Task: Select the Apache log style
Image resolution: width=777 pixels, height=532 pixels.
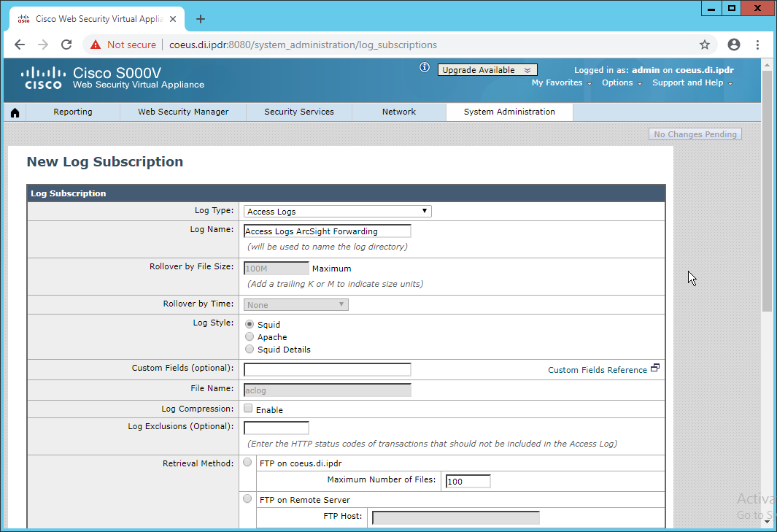Action: pos(250,337)
